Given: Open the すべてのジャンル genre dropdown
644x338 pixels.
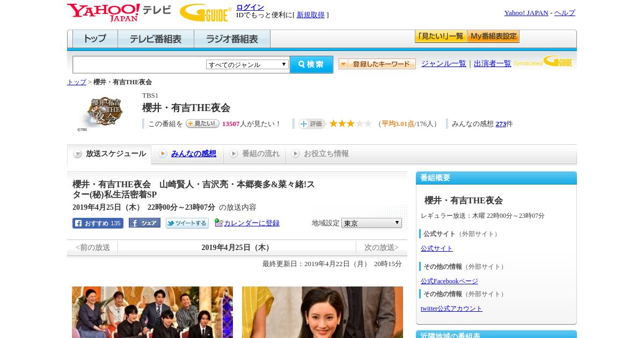Looking at the screenshot, I should click(x=247, y=64).
